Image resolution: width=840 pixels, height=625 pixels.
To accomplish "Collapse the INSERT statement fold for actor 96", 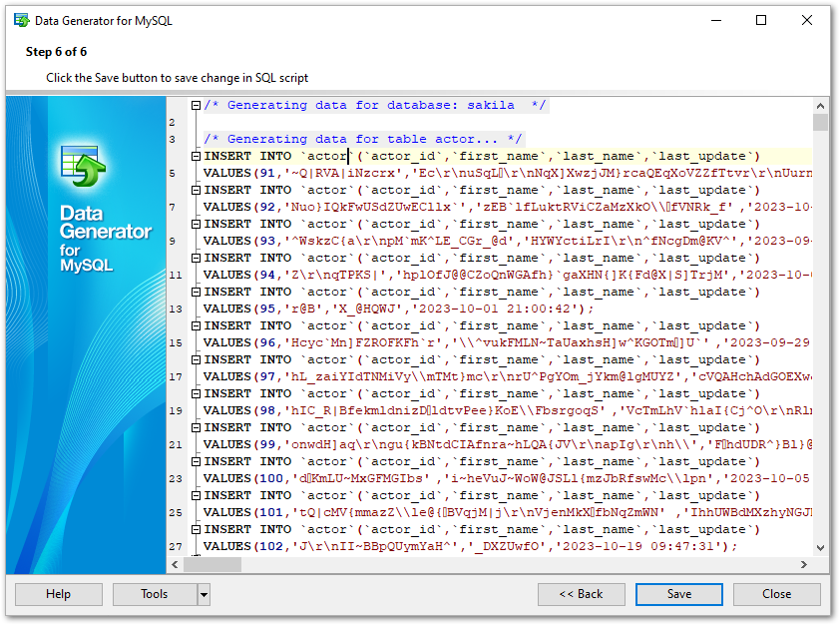I will point(197,325).
